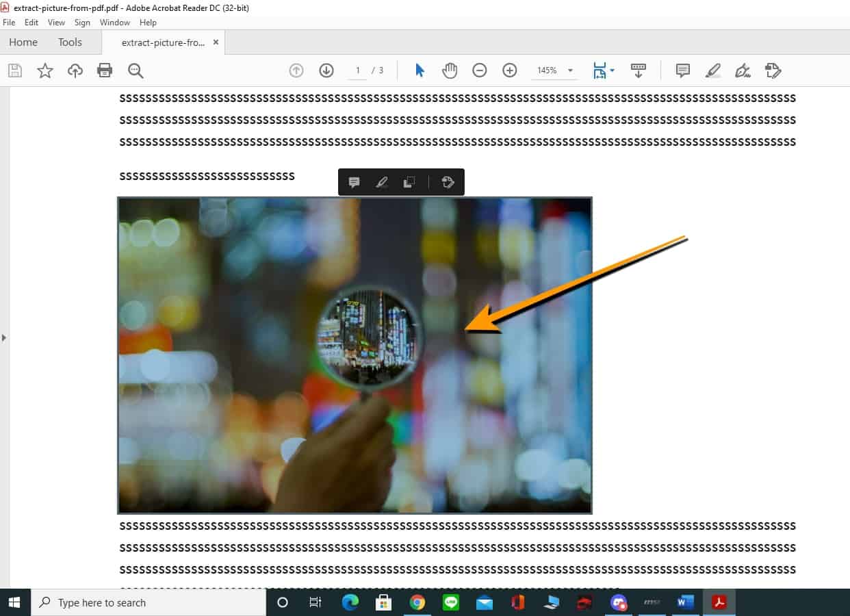Add file to starred bookmarks
Image resolution: width=850 pixels, height=616 pixels.
[x=45, y=70]
